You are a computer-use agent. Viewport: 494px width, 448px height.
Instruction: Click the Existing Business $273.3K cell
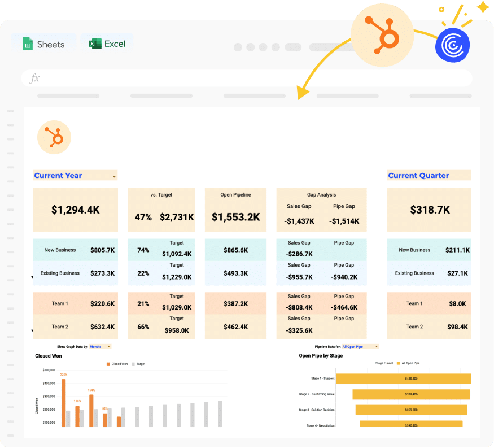pyautogui.click(x=75, y=273)
